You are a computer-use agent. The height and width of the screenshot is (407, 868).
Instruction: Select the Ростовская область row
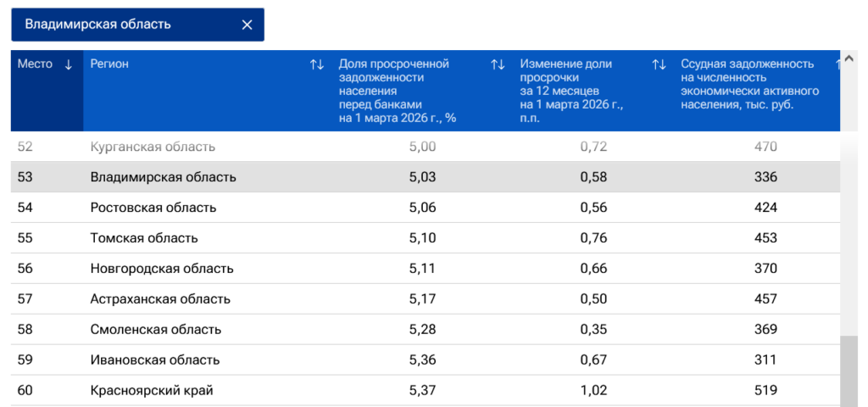pyautogui.click(x=426, y=208)
